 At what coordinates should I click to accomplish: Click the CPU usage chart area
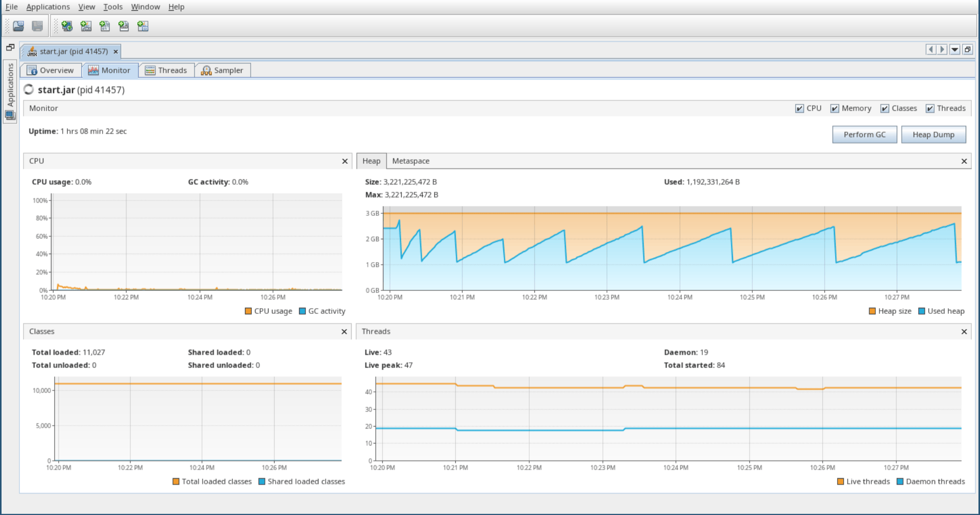pos(197,241)
